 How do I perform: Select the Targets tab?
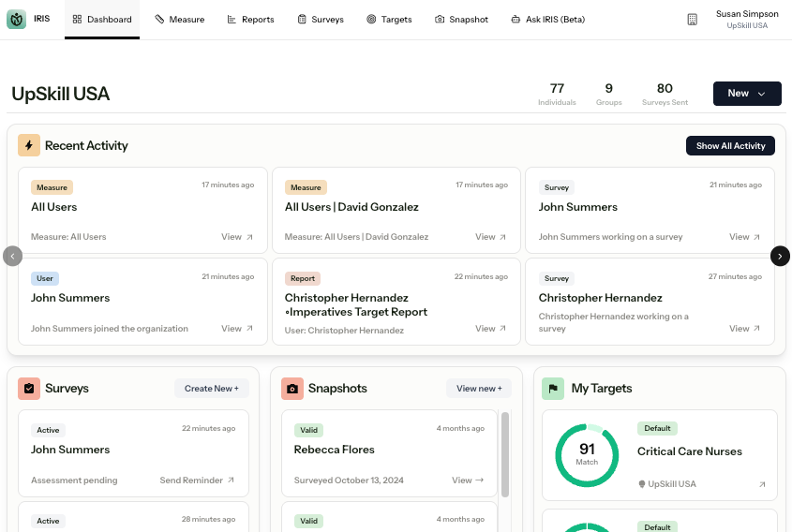coord(389,19)
